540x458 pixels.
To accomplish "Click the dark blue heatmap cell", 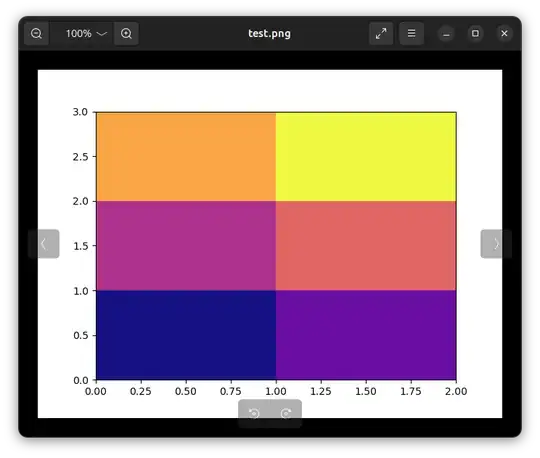I will click(186, 335).
